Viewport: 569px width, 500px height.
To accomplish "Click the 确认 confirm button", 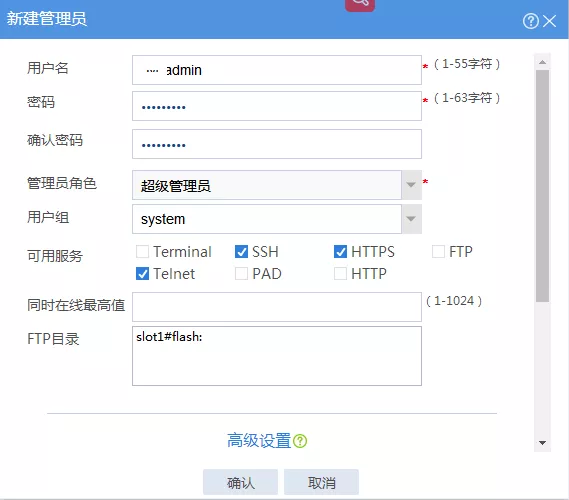I will pyautogui.click(x=241, y=482).
